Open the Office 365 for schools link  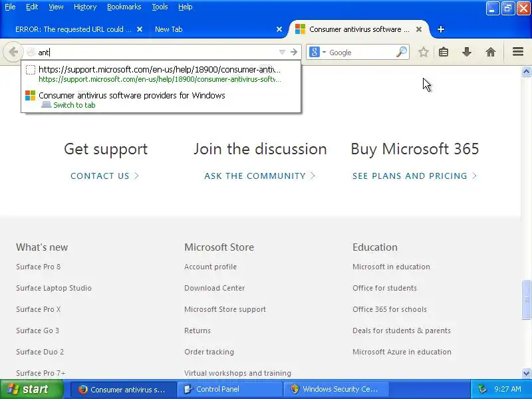click(390, 309)
